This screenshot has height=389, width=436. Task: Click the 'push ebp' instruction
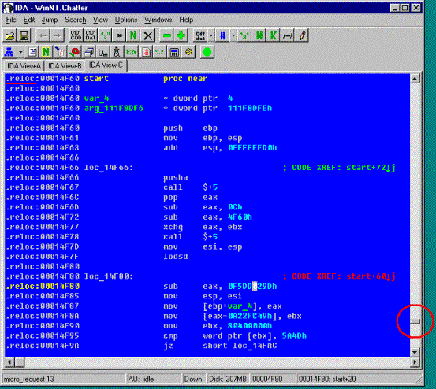click(x=190, y=128)
